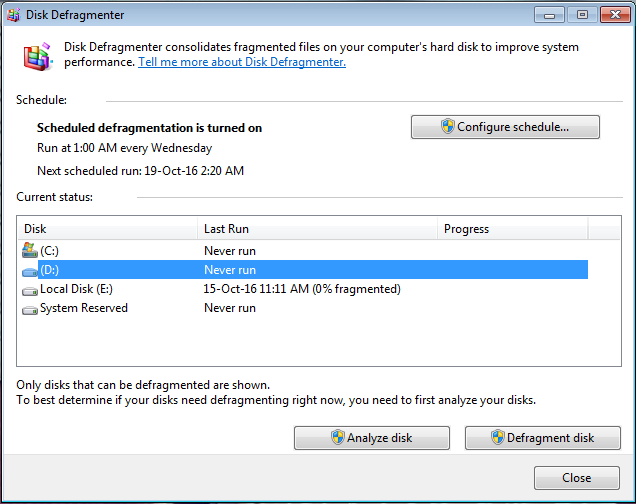
Task: Select the E: last run entry showing 0% fragmented
Action: pos(302,289)
